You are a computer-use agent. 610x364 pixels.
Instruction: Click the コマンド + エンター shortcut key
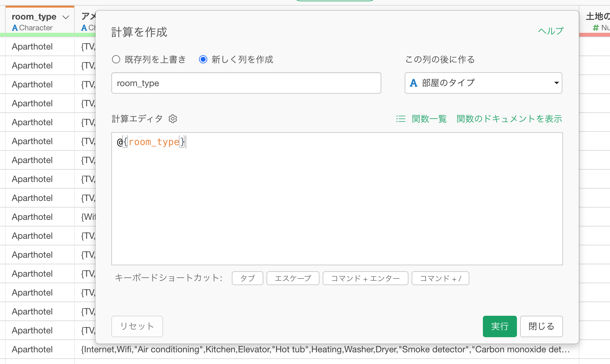365,278
